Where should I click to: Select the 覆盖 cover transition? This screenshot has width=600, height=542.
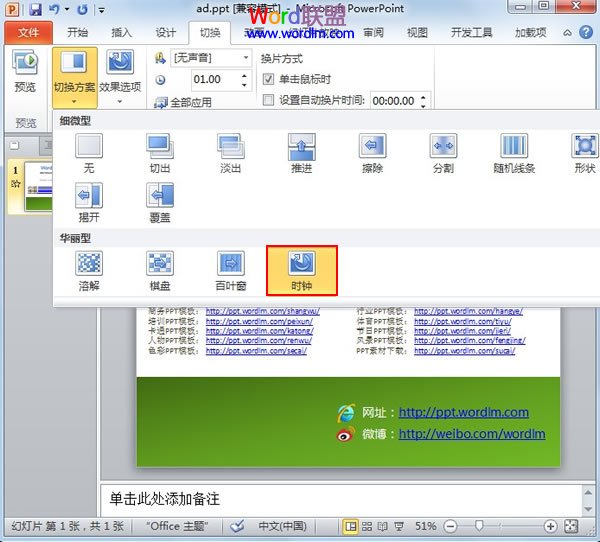pyautogui.click(x=160, y=203)
